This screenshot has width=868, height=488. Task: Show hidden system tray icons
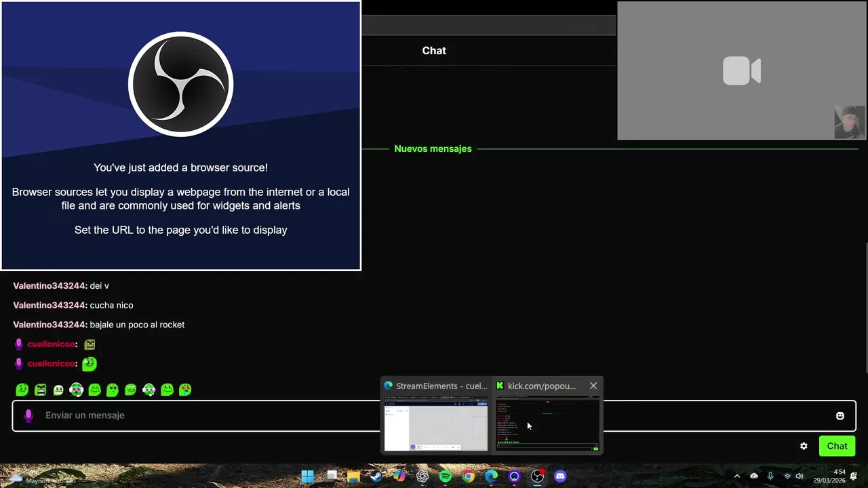coord(737,476)
